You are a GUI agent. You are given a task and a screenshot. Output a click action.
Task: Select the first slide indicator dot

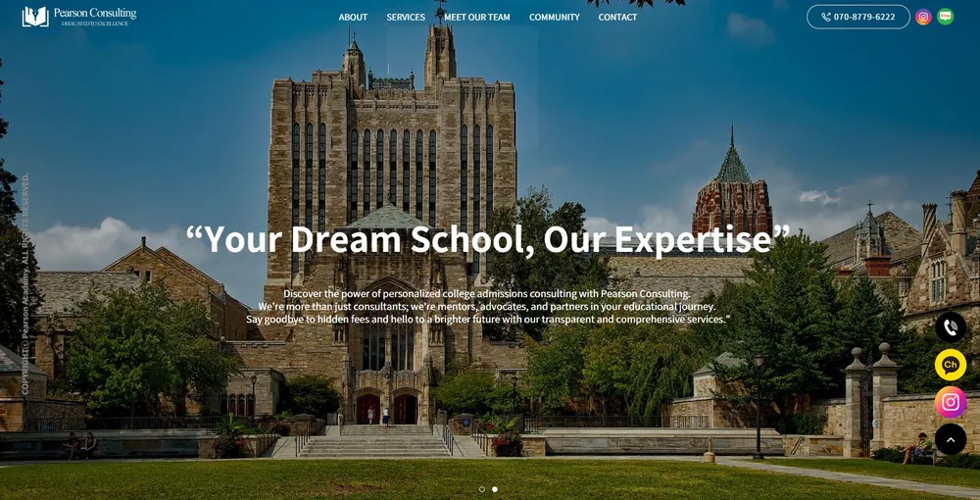coord(482,489)
